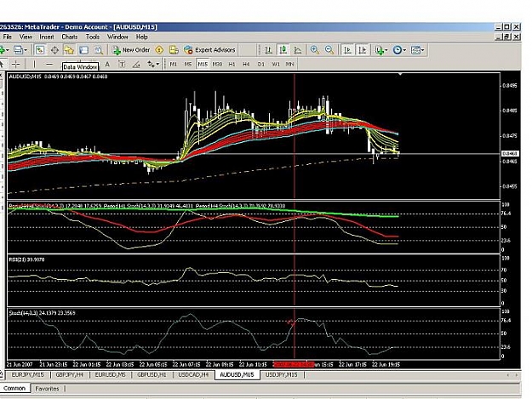This screenshot has width=532, height=399.
Task: Click the New Order button
Action: 131,50
